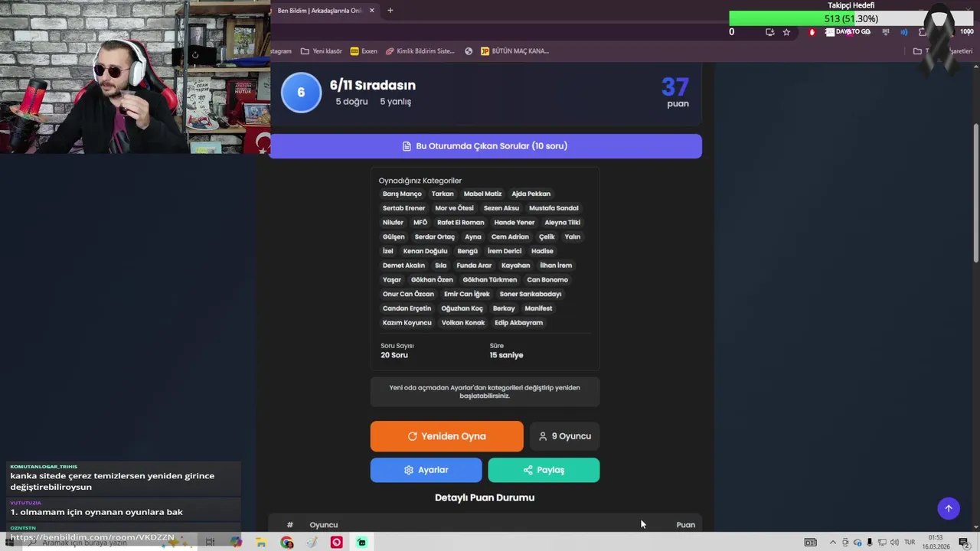This screenshot has height=551, width=980.
Task: Open the notification center icon
Action: (964, 543)
